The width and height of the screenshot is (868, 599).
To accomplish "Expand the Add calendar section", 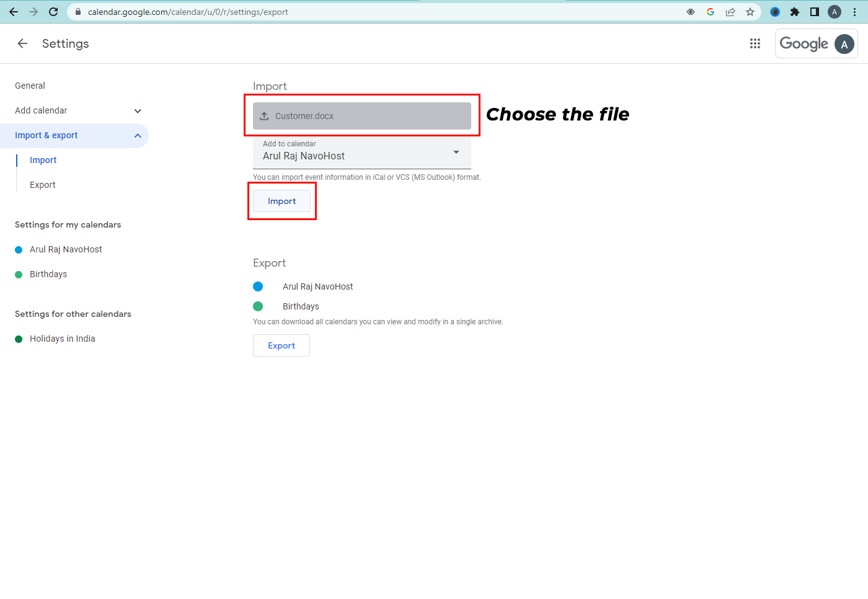I will coord(138,110).
